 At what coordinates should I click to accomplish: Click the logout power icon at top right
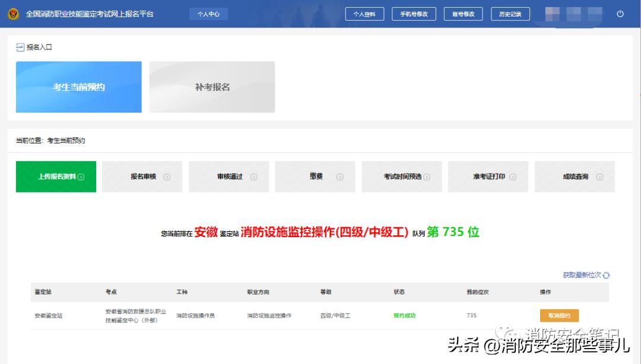(x=620, y=13)
